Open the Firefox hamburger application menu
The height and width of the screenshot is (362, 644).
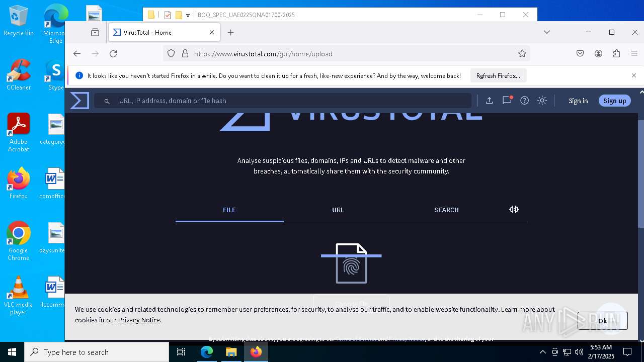(634, 53)
